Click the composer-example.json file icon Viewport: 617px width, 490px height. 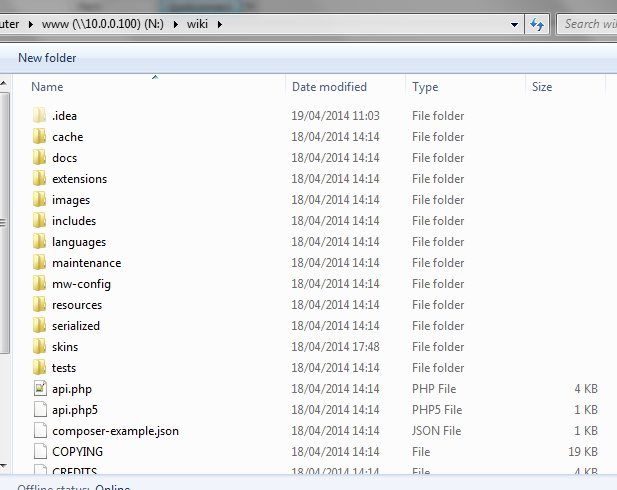point(39,431)
